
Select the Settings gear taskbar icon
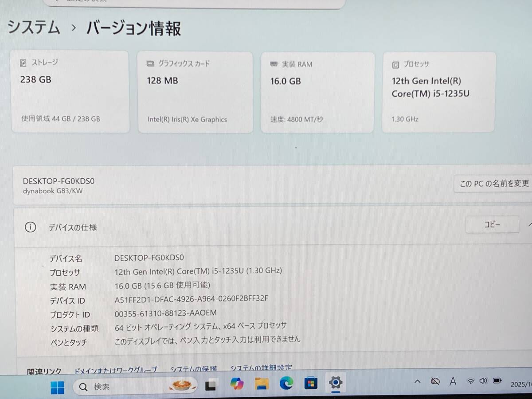point(336,382)
